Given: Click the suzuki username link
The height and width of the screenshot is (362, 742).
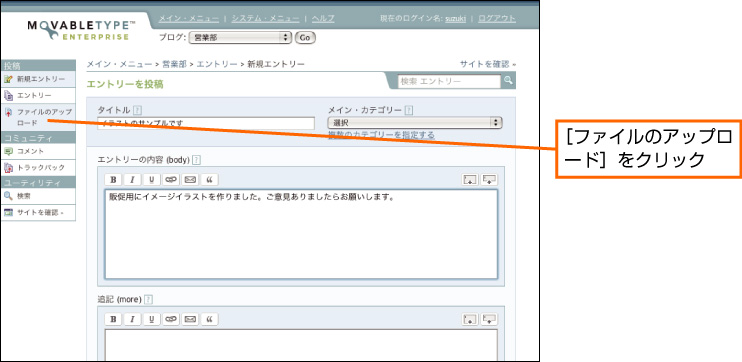Looking at the screenshot, I should click(455, 18).
